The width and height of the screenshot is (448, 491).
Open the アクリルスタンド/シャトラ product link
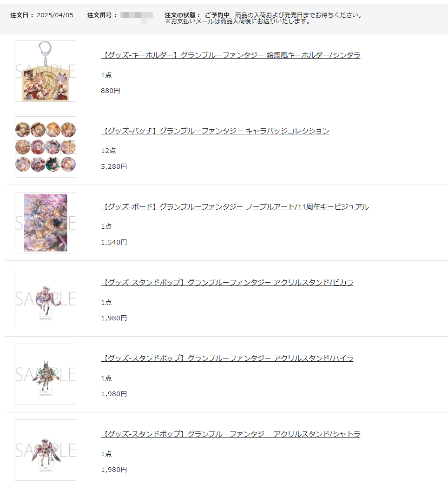point(231,434)
